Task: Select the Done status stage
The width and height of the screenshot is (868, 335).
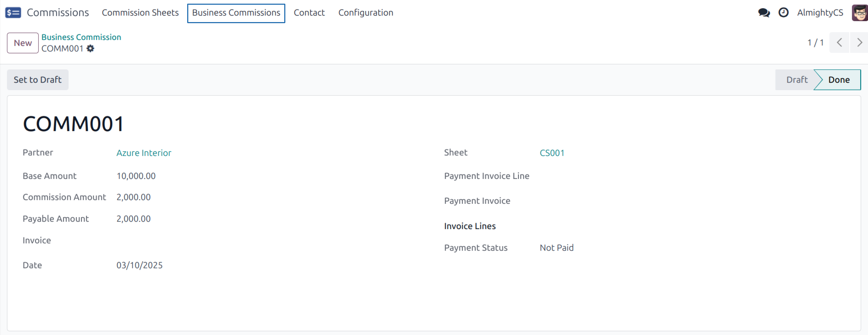Action: coord(839,80)
